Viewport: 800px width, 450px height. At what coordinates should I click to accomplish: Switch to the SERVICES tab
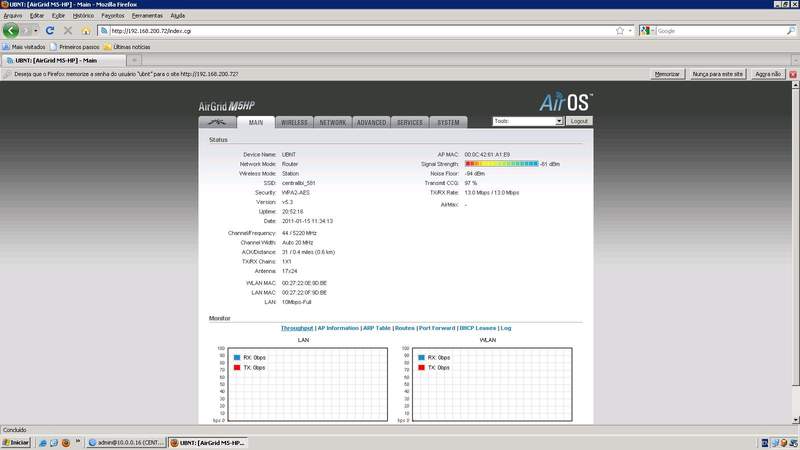pyautogui.click(x=410, y=122)
